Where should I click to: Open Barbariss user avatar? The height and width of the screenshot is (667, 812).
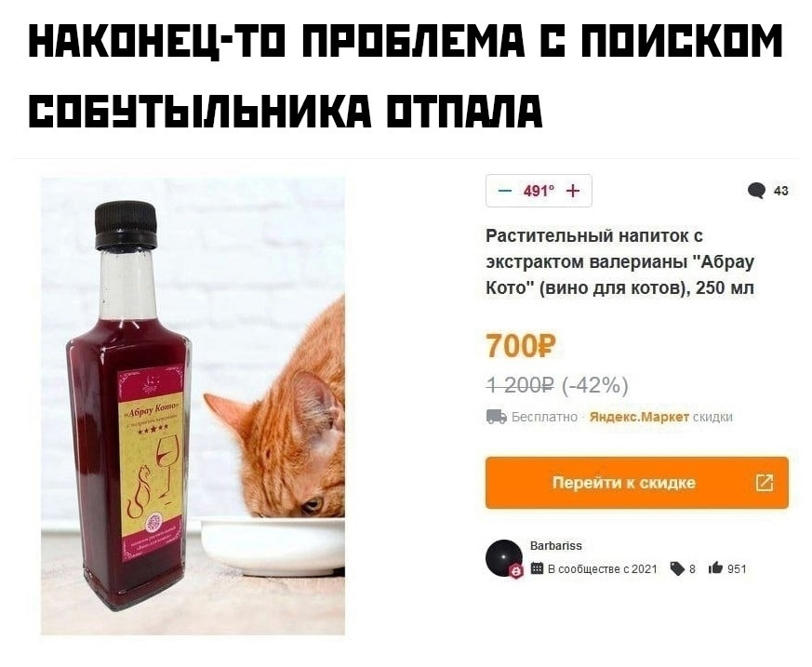[504, 558]
